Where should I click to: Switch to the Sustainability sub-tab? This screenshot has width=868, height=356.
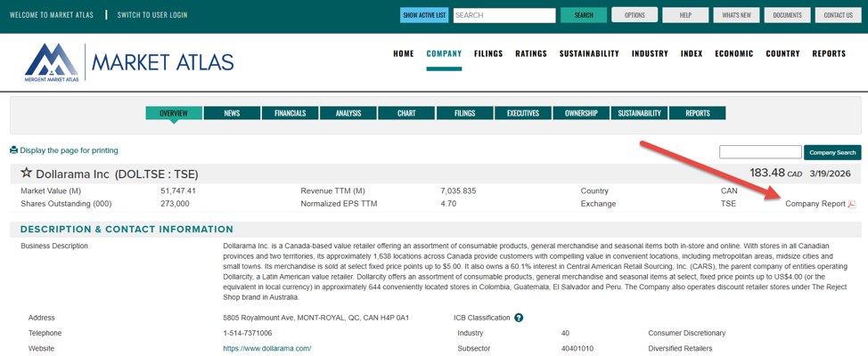tap(639, 113)
